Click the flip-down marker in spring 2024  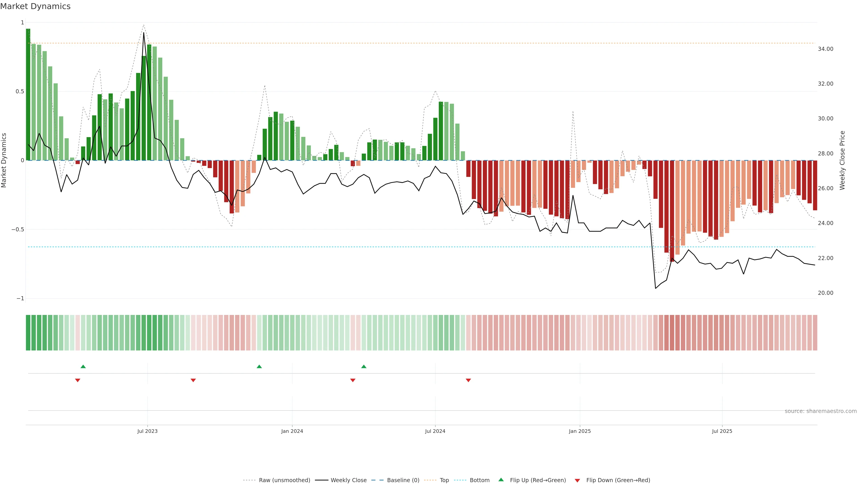(352, 380)
